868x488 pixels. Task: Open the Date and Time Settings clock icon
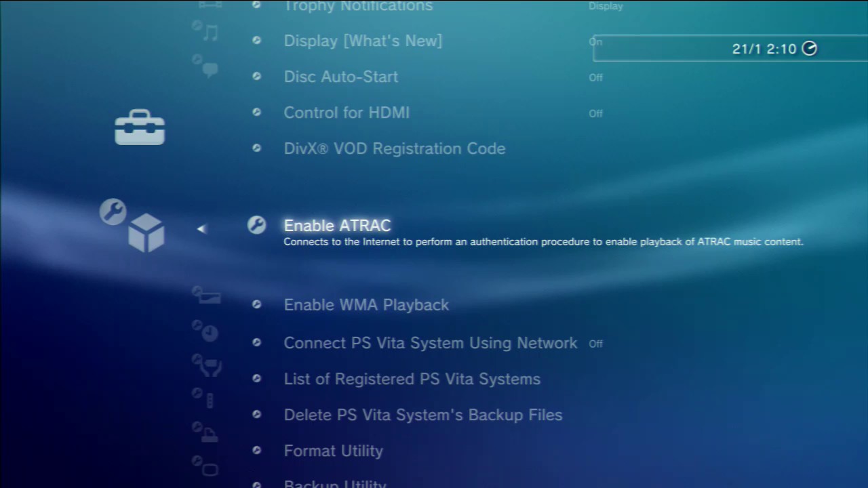(x=205, y=330)
